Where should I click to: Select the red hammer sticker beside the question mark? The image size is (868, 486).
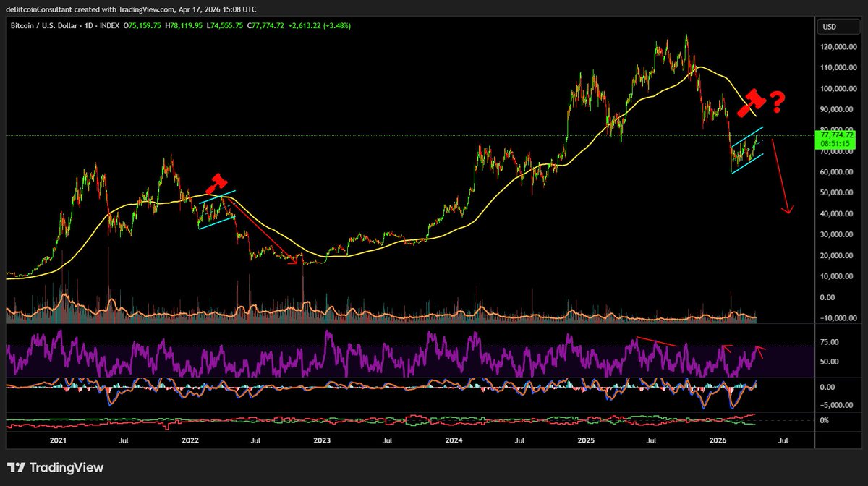click(750, 102)
